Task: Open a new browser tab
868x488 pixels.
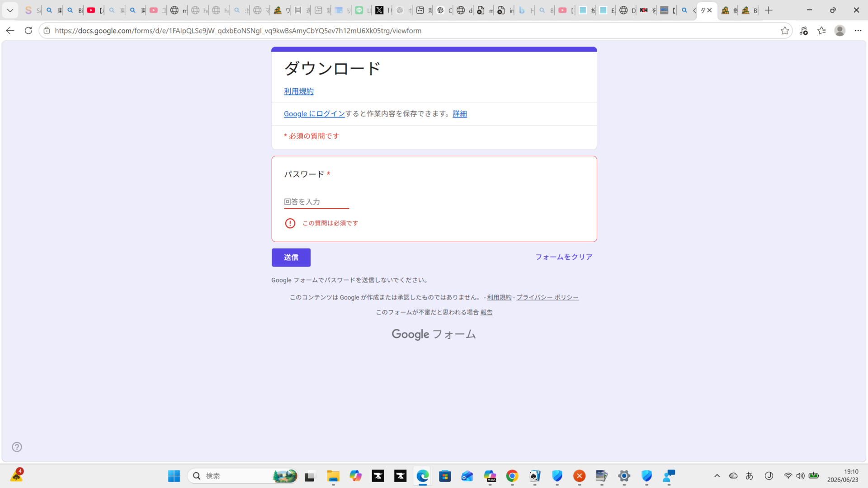Action: click(769, 10)
